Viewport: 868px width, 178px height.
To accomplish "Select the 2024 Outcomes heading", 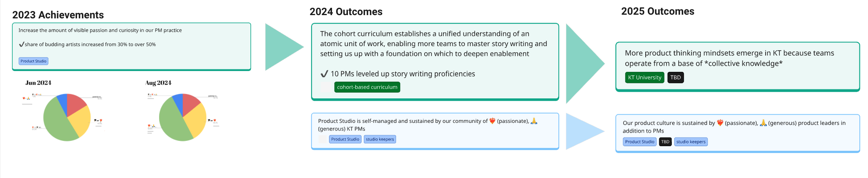I will (346, 12).
